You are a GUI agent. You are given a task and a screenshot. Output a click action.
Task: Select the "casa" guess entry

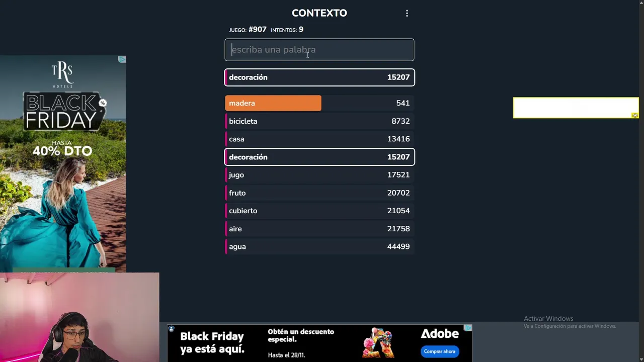pyautogui.click(x=319, y=139)
